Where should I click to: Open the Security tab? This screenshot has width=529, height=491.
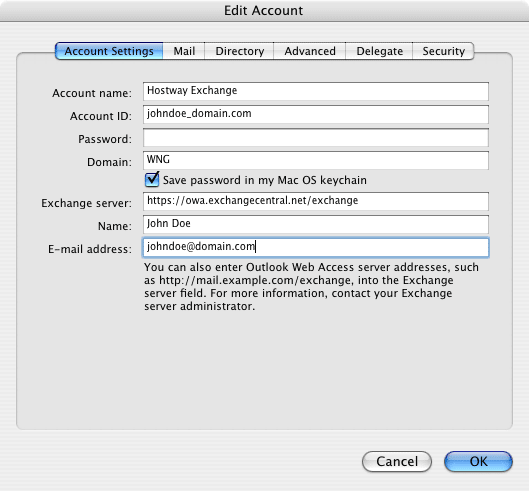tap(443, 51)
